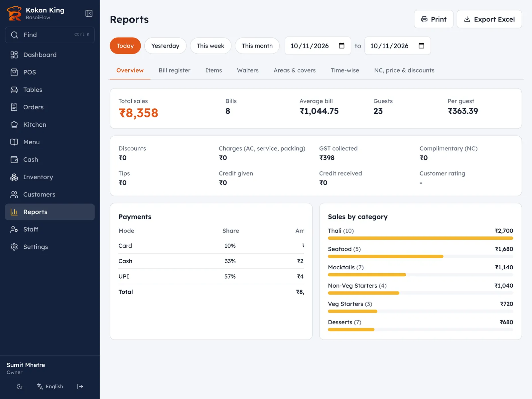The height and width of the screenshot is (399, 532).
Task: Click the Export Excel button
Action: pyautogui.click(x=489, y=19)
